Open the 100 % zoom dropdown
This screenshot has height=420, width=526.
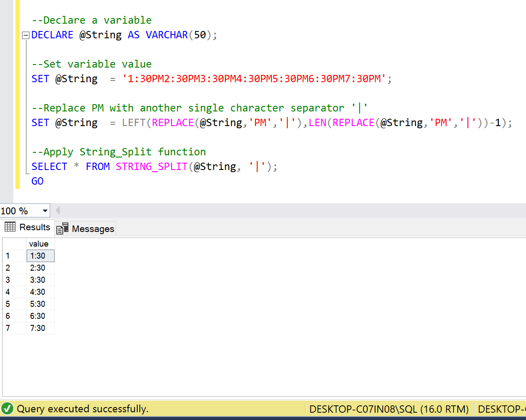pyautogui.click(x=45, y=211)
